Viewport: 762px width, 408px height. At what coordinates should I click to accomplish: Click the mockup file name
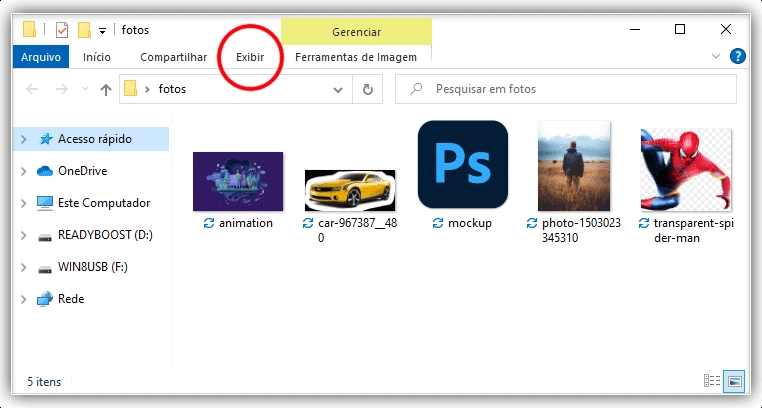click(x=469, y=223)
